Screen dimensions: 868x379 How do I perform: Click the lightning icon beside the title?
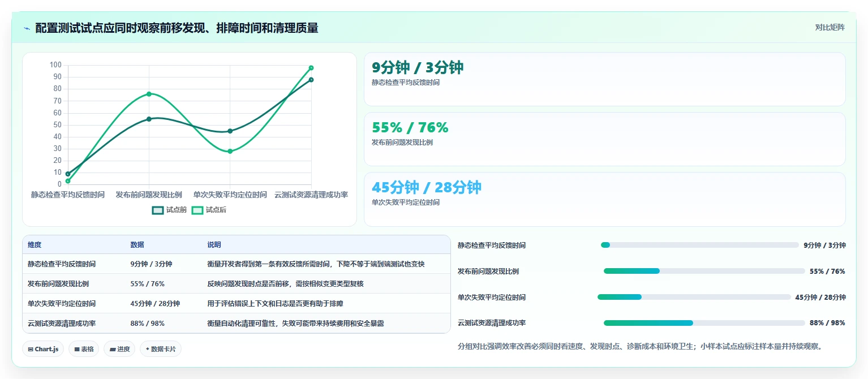tap(27, 28)
